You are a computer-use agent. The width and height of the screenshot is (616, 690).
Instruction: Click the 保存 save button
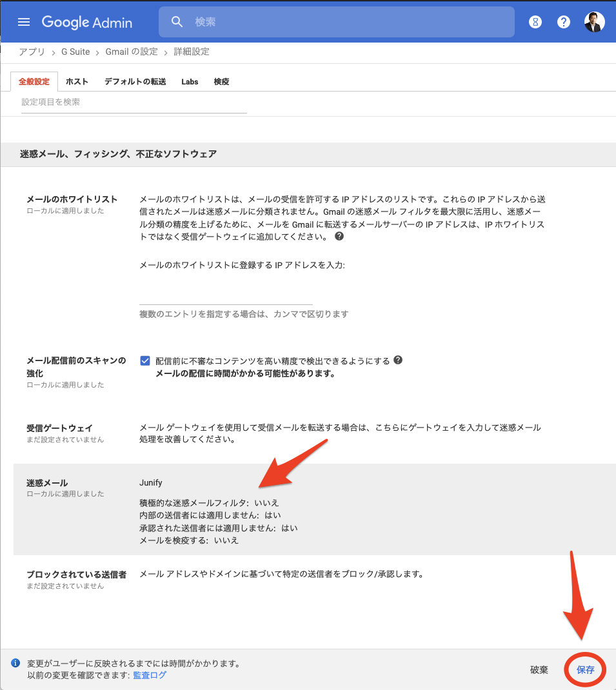pos(585,670)
